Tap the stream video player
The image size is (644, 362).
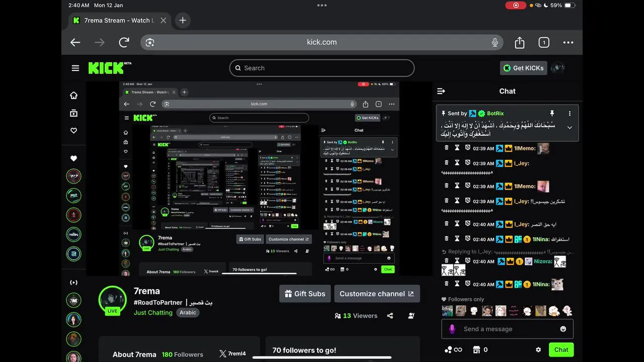click(x=259, y=178)
